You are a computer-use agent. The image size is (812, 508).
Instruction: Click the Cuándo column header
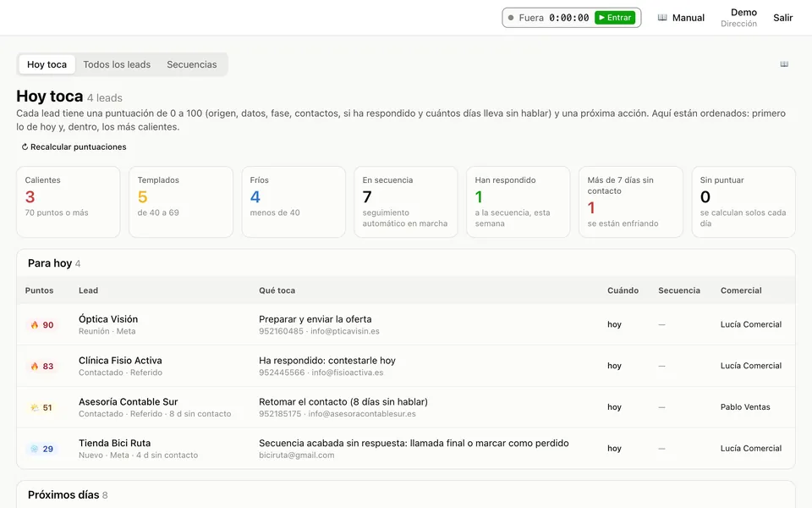click(623, 290)
